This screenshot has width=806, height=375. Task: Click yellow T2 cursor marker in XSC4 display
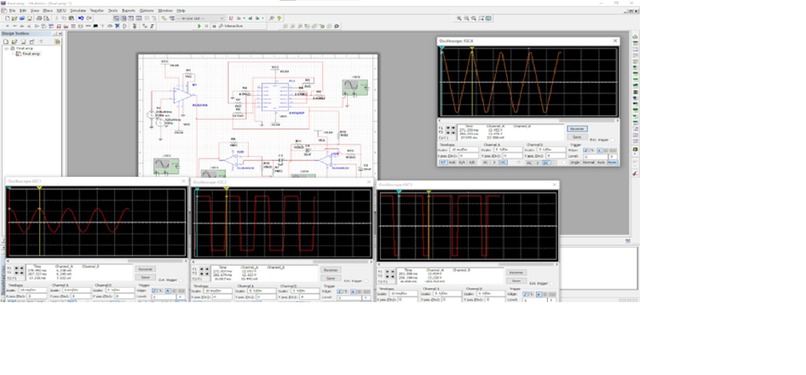(472, 48)
